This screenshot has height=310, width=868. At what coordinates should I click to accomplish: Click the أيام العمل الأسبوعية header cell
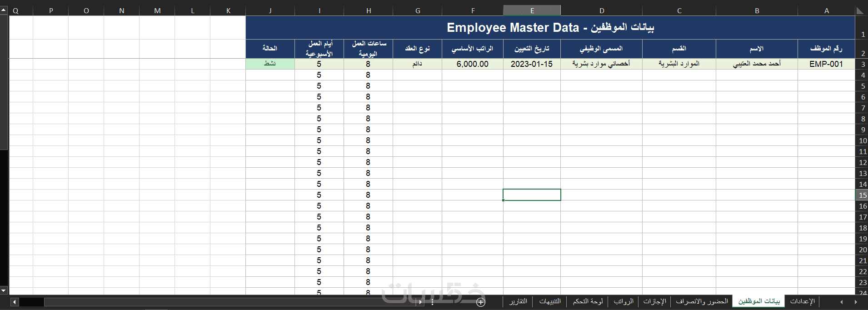[x=319, y=49]
